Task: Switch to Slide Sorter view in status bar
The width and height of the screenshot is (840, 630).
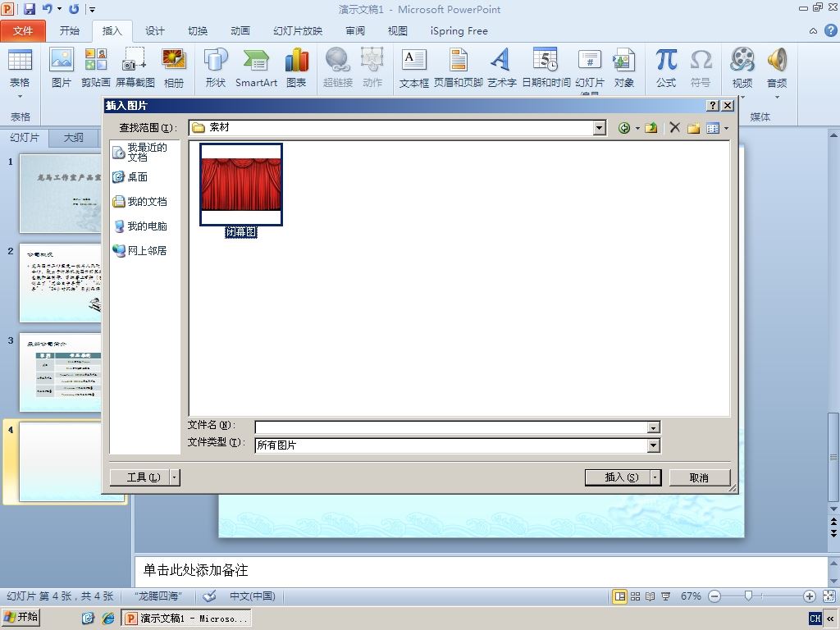Action: click(636, 596)
